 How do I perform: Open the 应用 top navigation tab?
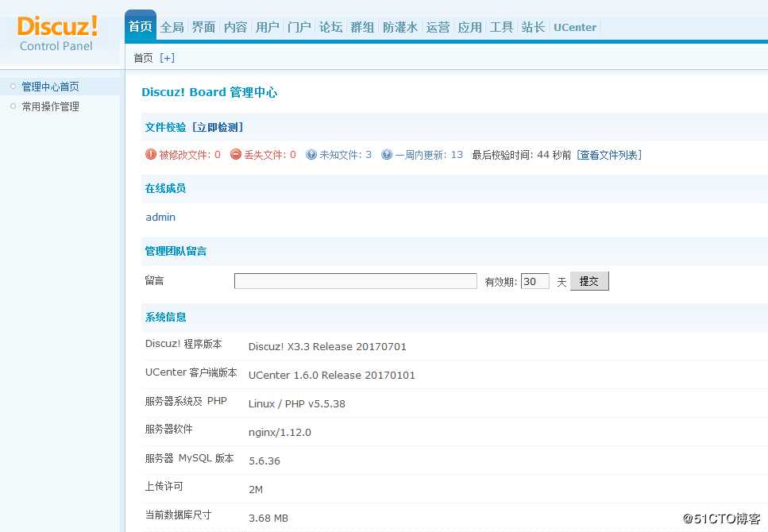(469, 27)
